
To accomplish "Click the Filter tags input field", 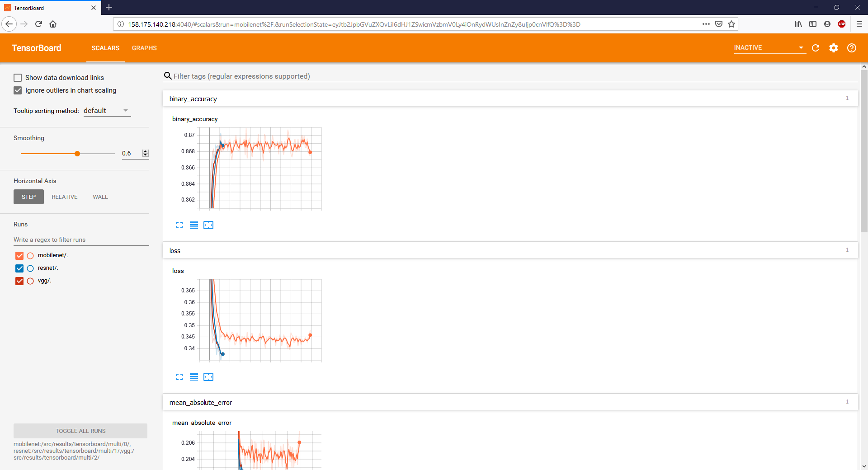I will click(x=515, y=76).
